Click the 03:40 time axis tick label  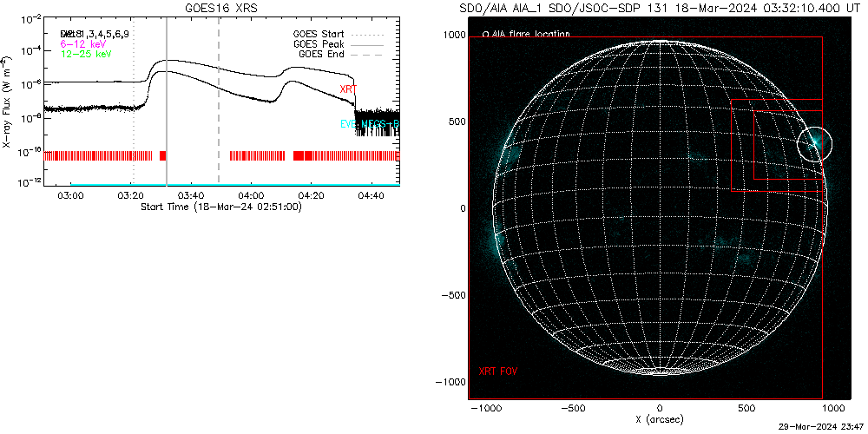point(192,195)
